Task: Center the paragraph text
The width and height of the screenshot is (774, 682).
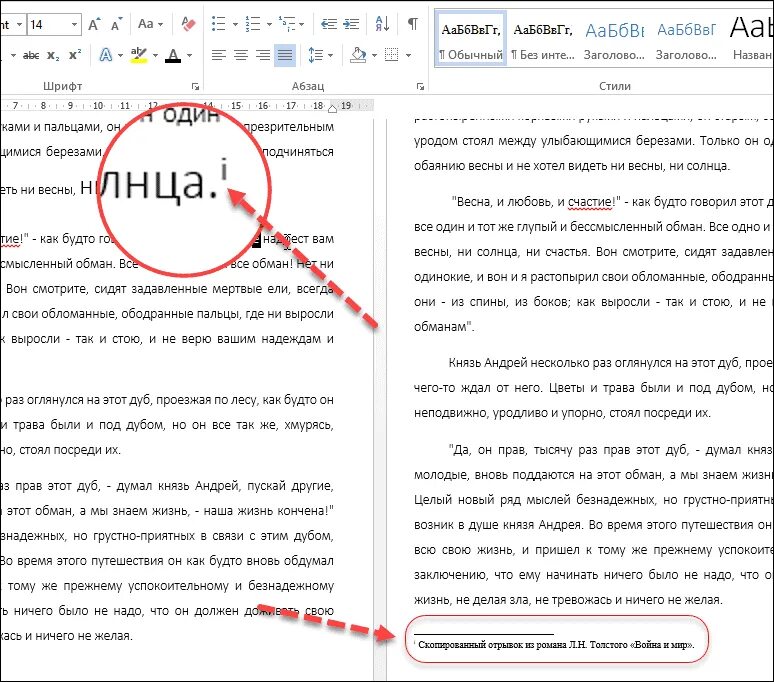Action: [x=241, y=55]
